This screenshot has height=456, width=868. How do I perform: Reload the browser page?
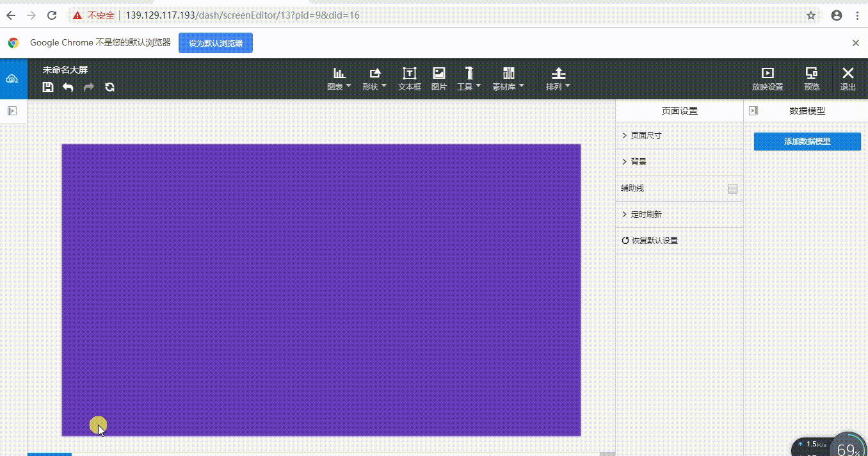tap(52, 15)
